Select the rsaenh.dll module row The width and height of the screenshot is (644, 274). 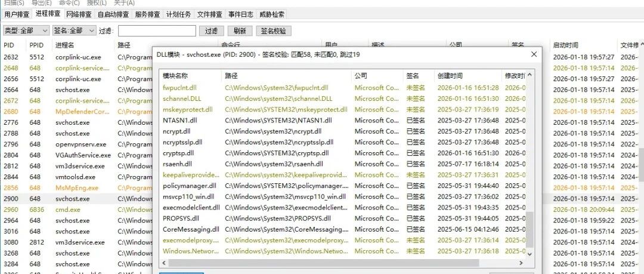[x=343, y=164]
